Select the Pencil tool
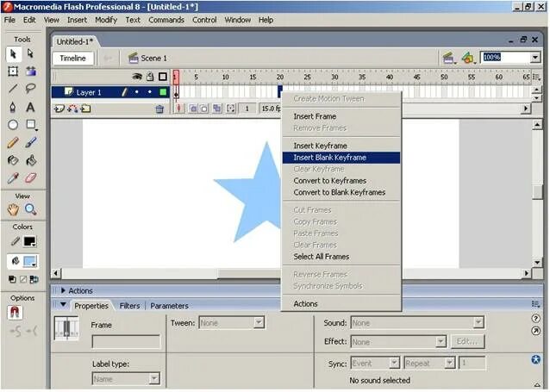Viewport: 550px width, 392px height. pyautogui.click(x=13, y=142)
